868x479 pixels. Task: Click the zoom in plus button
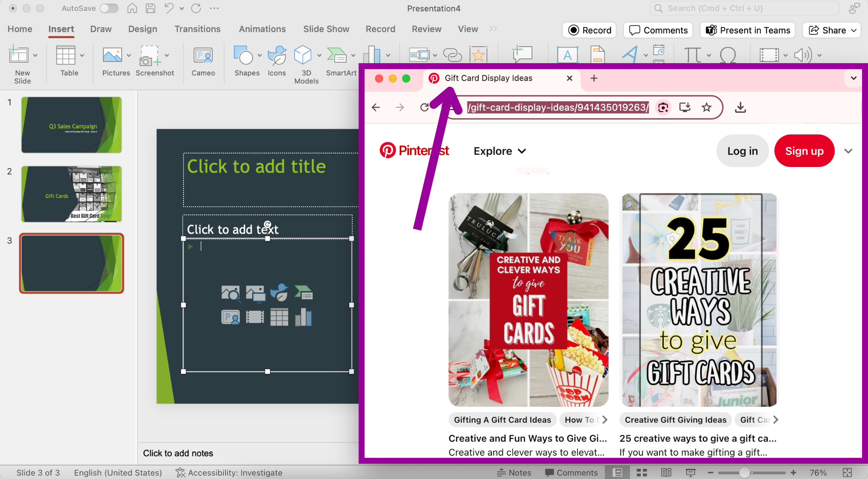coord(793,472)
